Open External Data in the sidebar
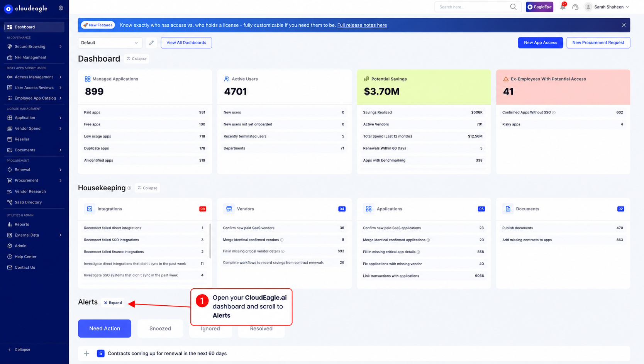Image resolution: width=644 pixels, height=364 pixels. click(x=34, y=235)
